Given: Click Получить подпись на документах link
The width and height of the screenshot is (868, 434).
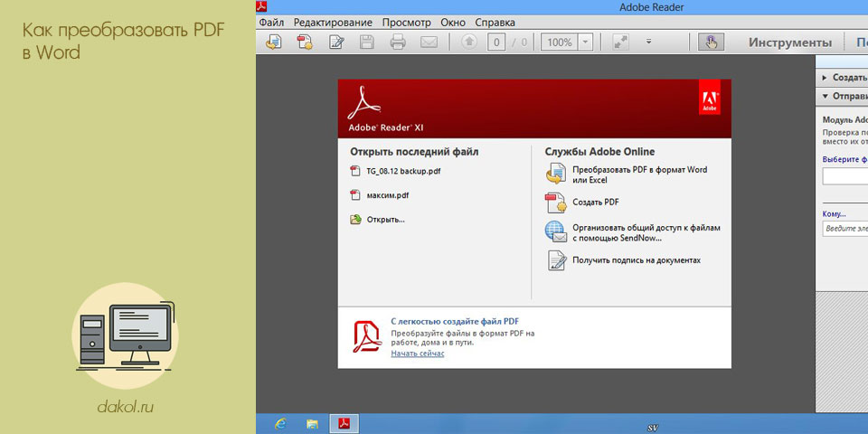Looking at the screenshot, I should click(x=637, y=259).
